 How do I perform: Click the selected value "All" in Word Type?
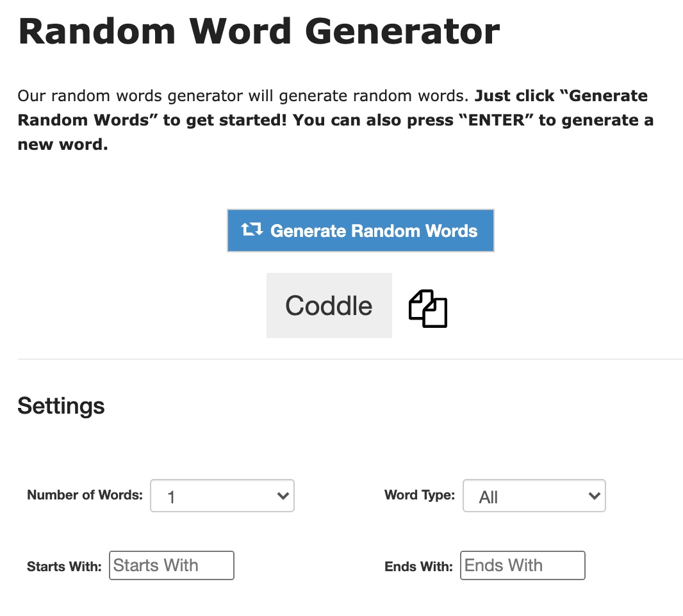tap(488, 497)
